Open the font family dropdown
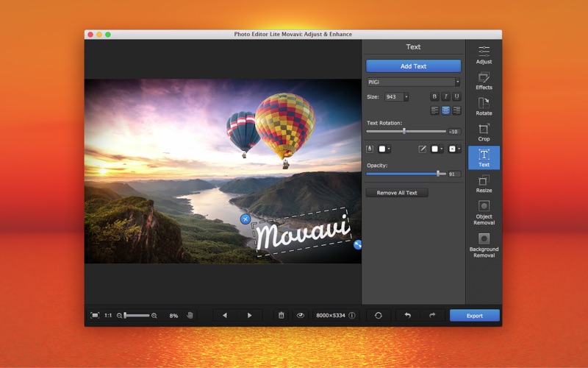The image size is (588, 368). coord(413,82)
